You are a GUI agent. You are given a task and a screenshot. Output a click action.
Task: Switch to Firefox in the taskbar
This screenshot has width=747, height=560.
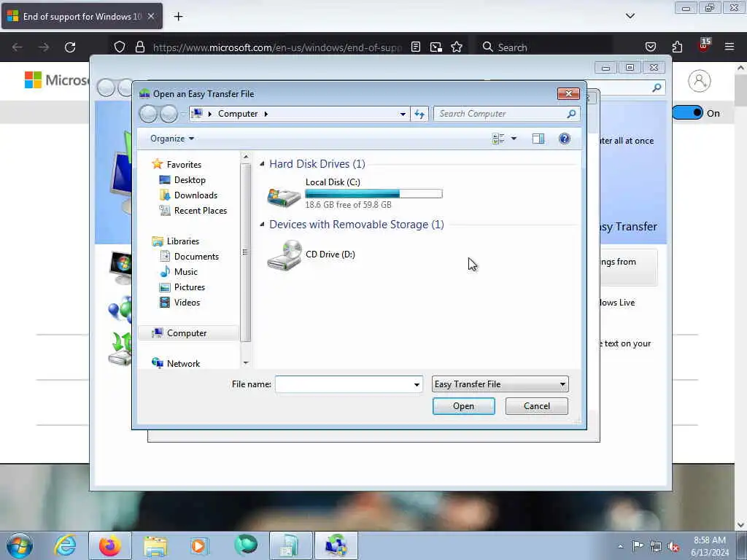tap(109, 545)
